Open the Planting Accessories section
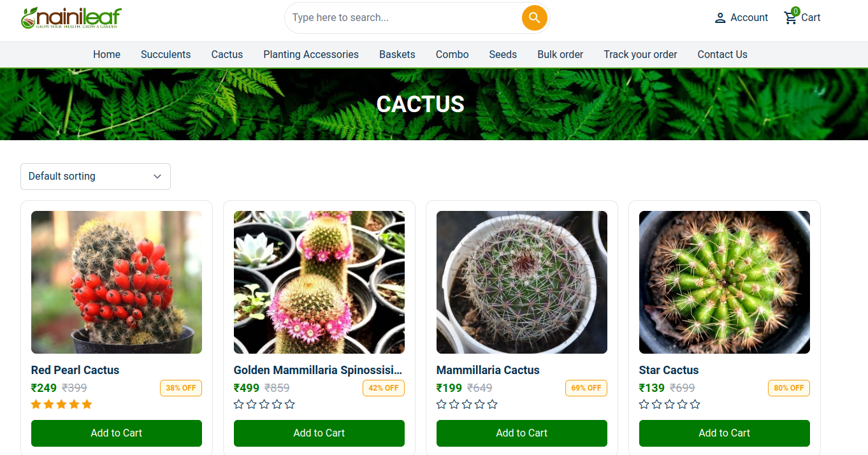The width and height of the screenshot is (868, 455). [x=310, y=54]
